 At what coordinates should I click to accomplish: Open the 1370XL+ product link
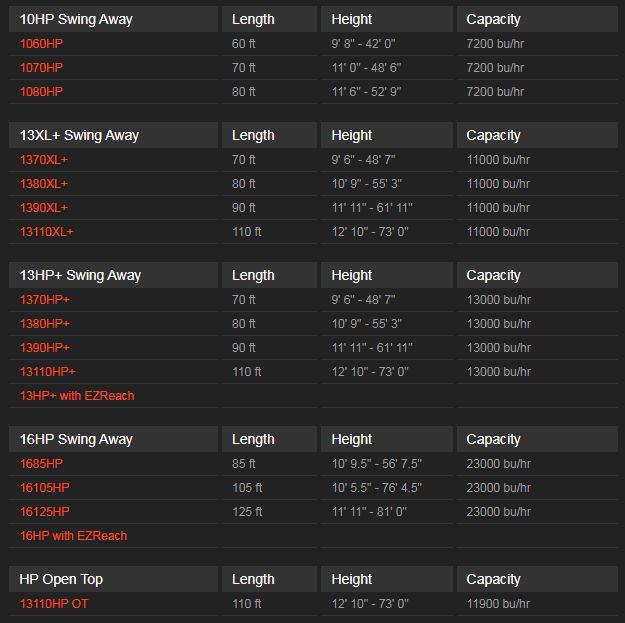pos(44,160)
